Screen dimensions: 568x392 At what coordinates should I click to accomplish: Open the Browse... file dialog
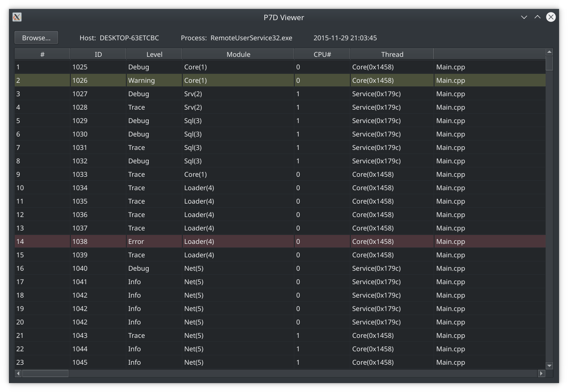click(x=36, y=38)
